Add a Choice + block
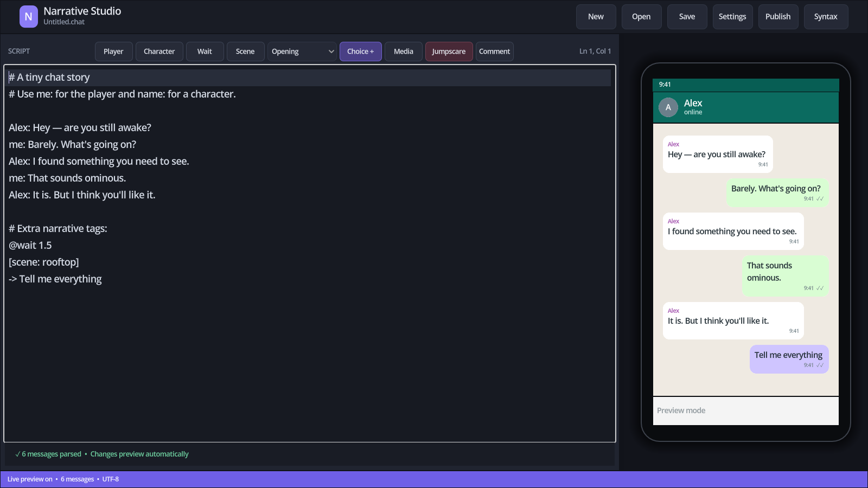 (x=361, y=52)
